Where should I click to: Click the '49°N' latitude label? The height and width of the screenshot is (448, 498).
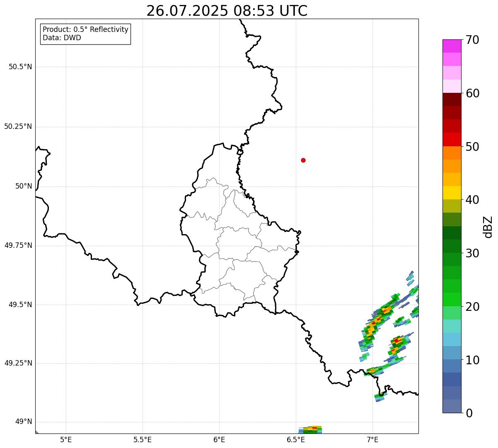pos(24,422)
